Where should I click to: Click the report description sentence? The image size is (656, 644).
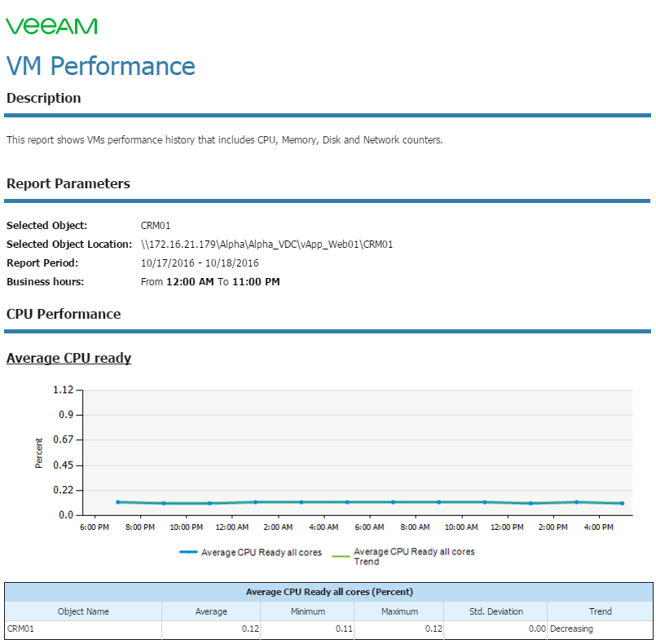pyautogui.click(x=225, y=140)
